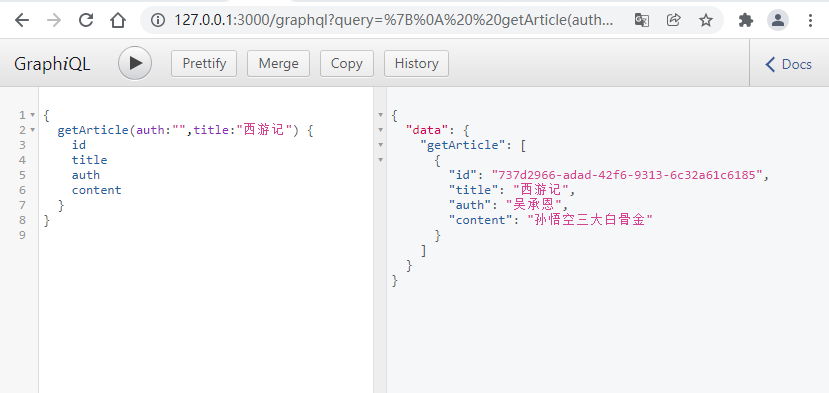829x393 pixels.
Task: Open the extensions puzzle icon
Action: click(745, 20)
